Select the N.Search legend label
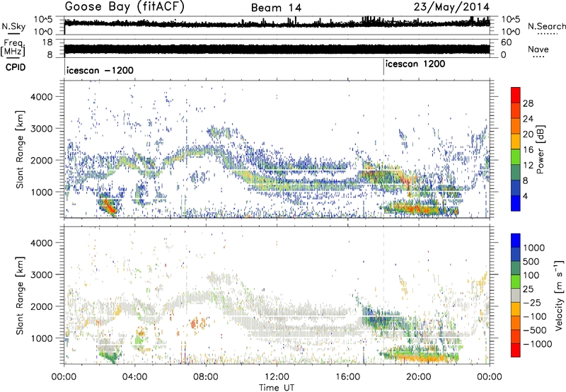Image resolution: width=566 pixels, height=392 pixels. [546, 26]
